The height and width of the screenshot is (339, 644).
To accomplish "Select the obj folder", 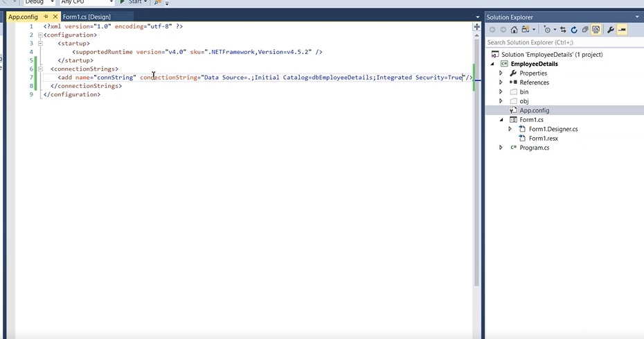I will (x=524, y=101).
